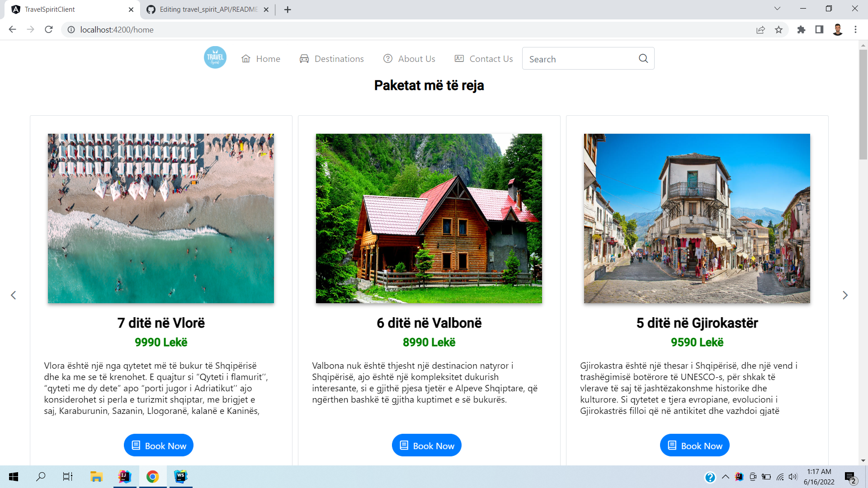Select the 5 ditë në Gjirokastër title

[697, 323]
